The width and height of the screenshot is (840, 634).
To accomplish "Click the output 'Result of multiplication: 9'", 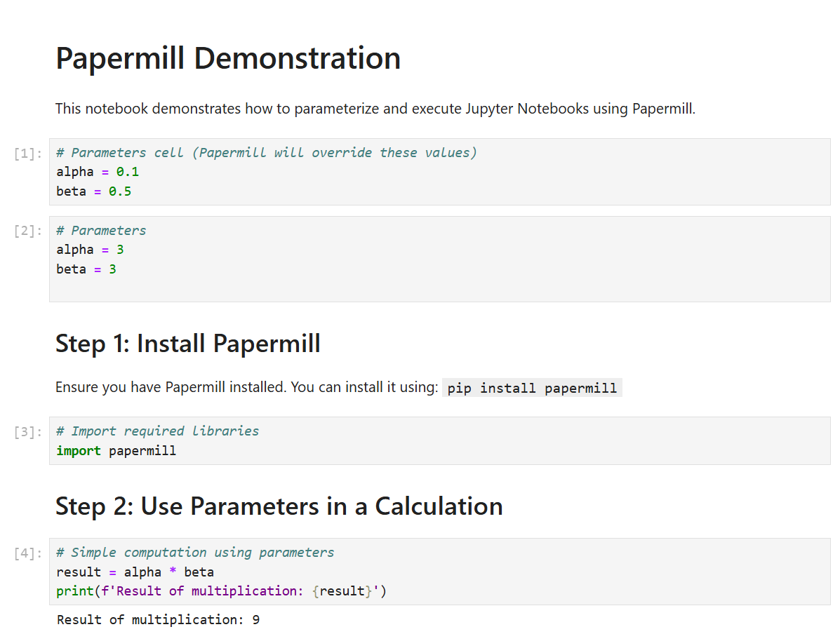I will 159,620.
